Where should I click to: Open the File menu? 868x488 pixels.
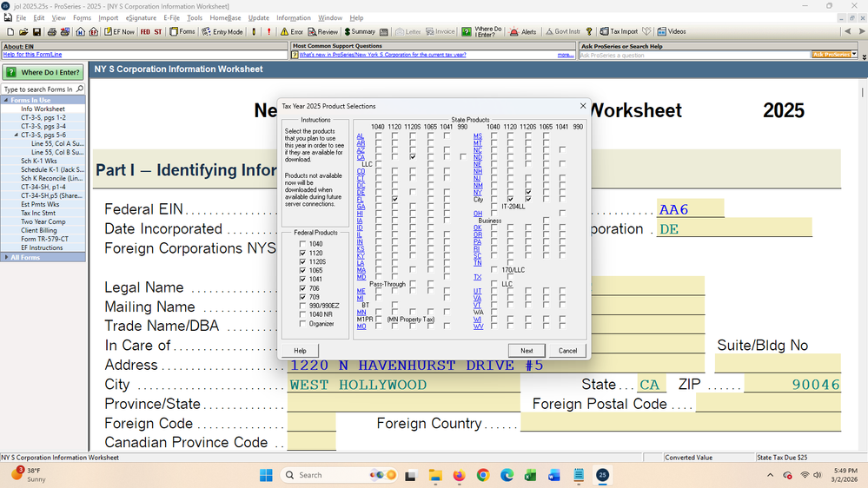(x=21, y=17)
